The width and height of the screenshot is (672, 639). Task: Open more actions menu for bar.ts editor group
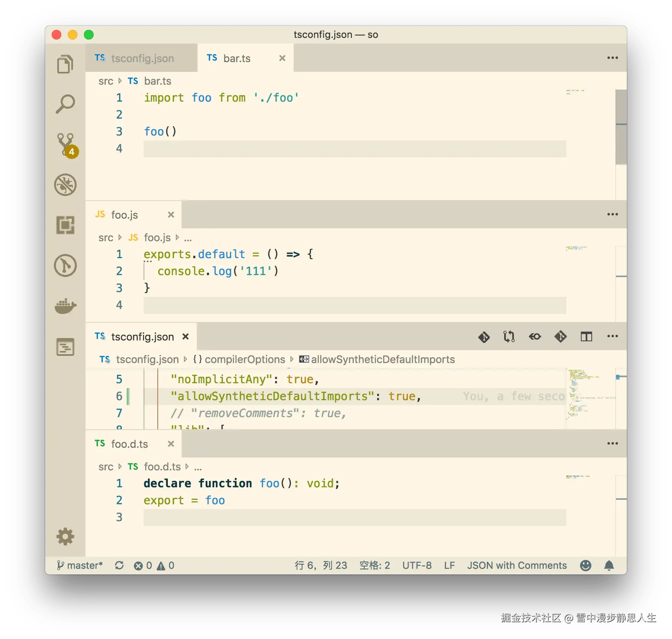(x=612, y=58)
